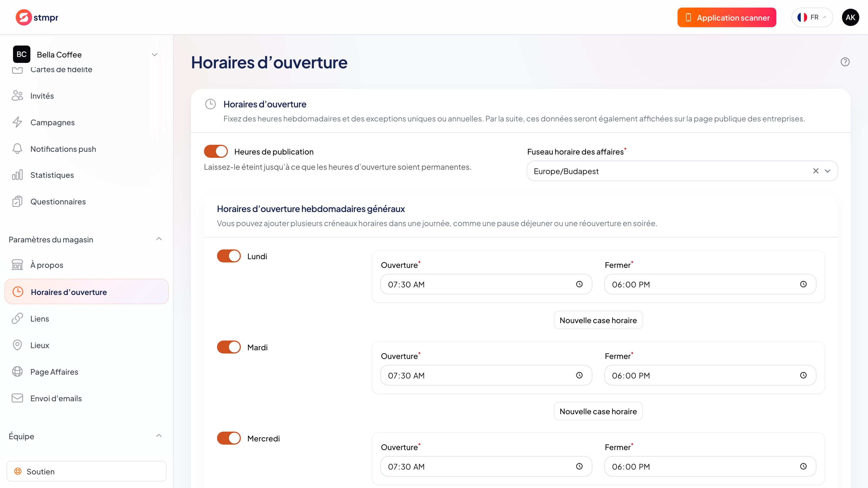Edit Lundi closing time 06:00 PM
868x488 pixels.
coord(710,284)
